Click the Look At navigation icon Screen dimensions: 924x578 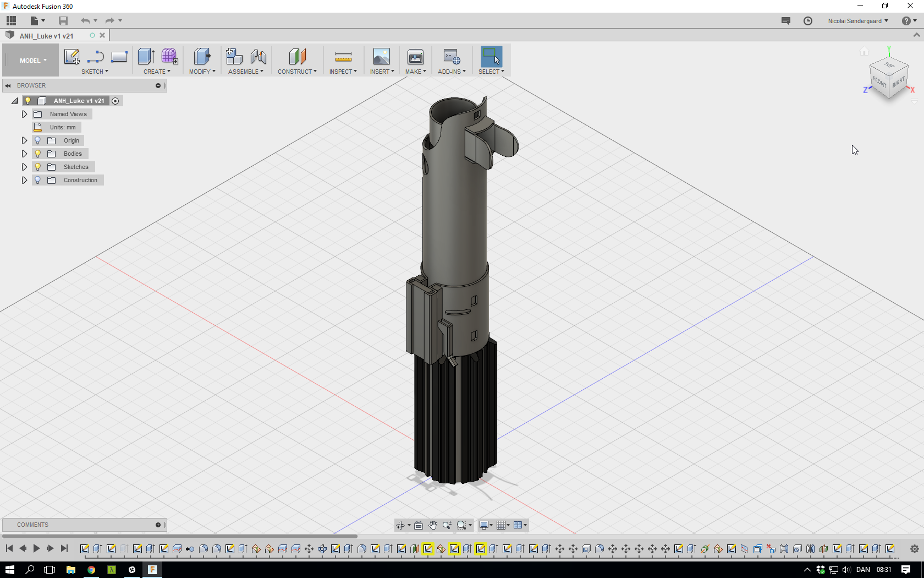pyautogui.click(x=419, y=525)
